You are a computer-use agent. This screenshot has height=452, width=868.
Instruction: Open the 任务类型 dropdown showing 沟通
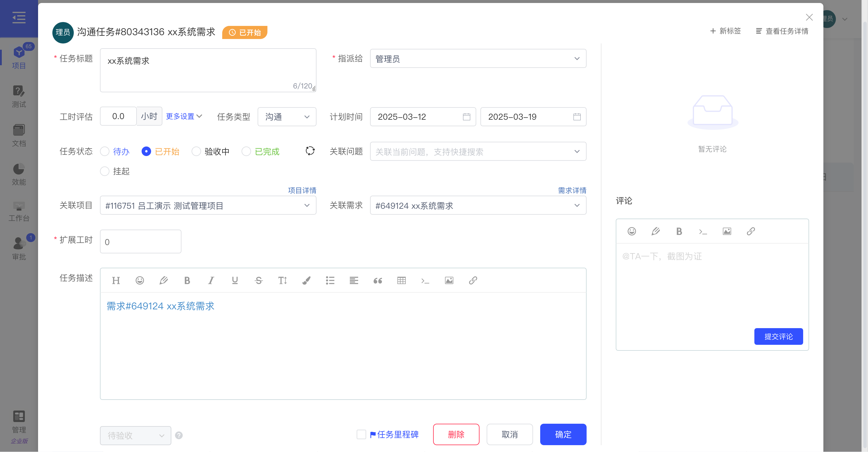coord(287,117)
